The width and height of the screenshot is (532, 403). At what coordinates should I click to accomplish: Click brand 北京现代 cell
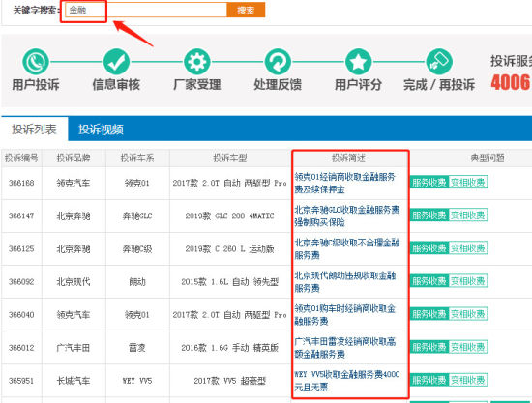click(74, 281)
